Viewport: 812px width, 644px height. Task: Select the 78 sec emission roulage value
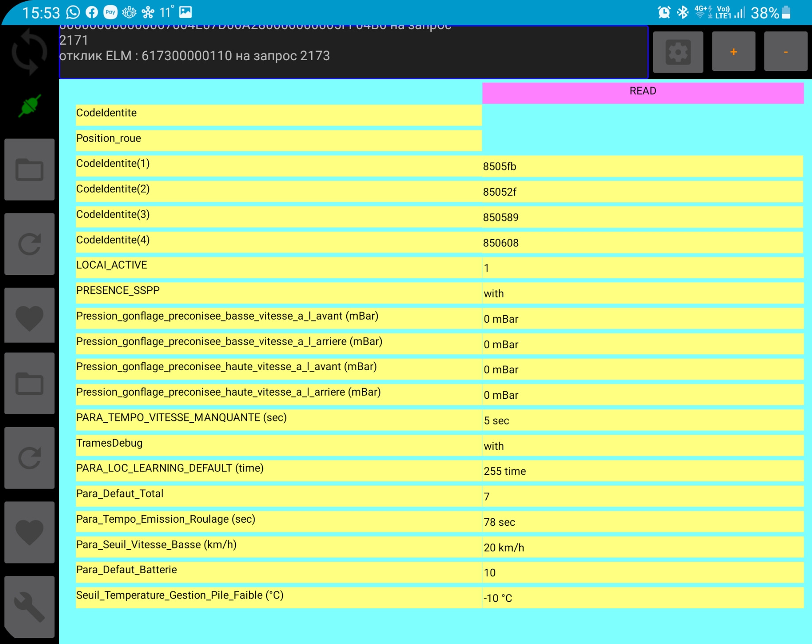[x=642, y=522]
